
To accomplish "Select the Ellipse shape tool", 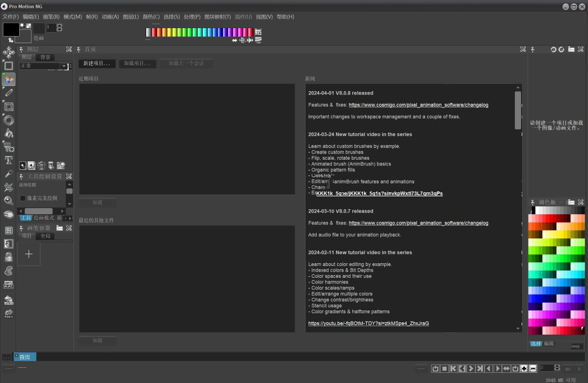I will 8,120.
